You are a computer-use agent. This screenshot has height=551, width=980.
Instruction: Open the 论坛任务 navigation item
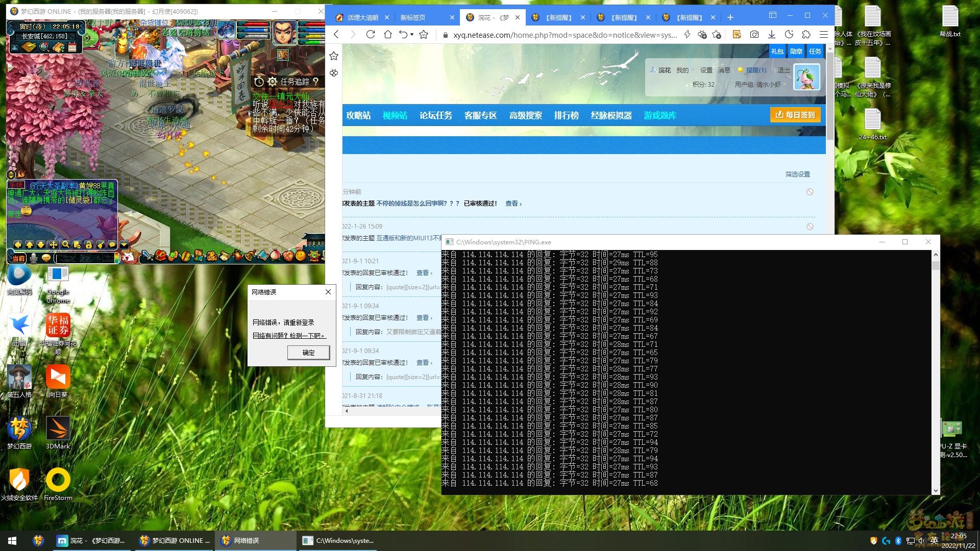[436, 115]
